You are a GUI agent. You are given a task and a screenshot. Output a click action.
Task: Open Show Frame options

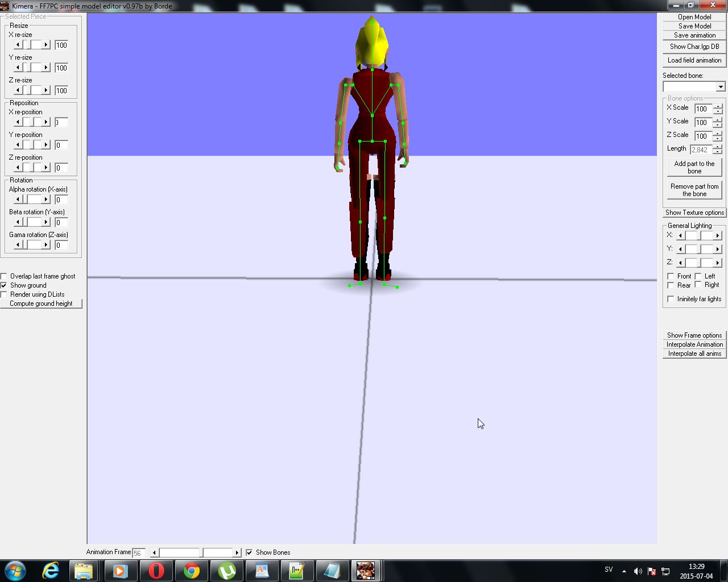pos(694,335)
